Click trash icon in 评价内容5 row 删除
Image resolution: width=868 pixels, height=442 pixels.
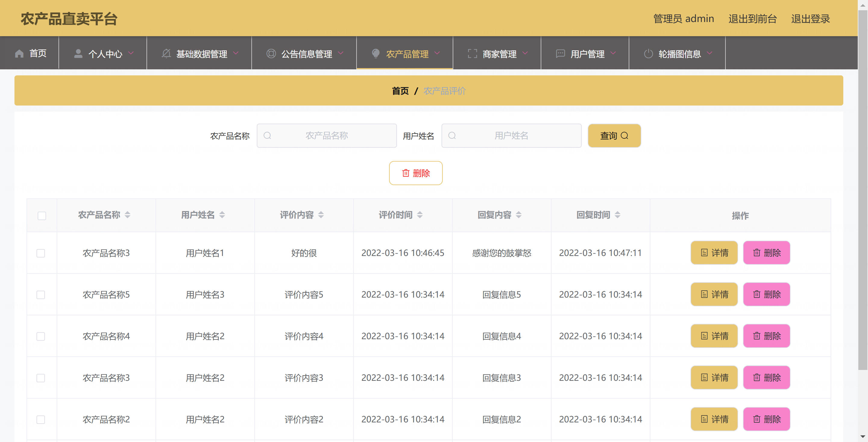(757, 294)
